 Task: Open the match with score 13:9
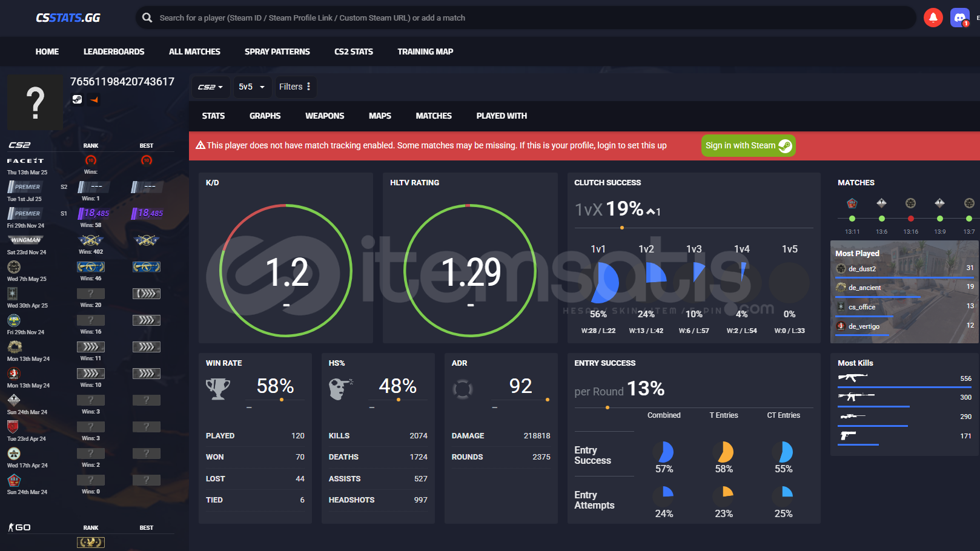[x=939, y=203]
